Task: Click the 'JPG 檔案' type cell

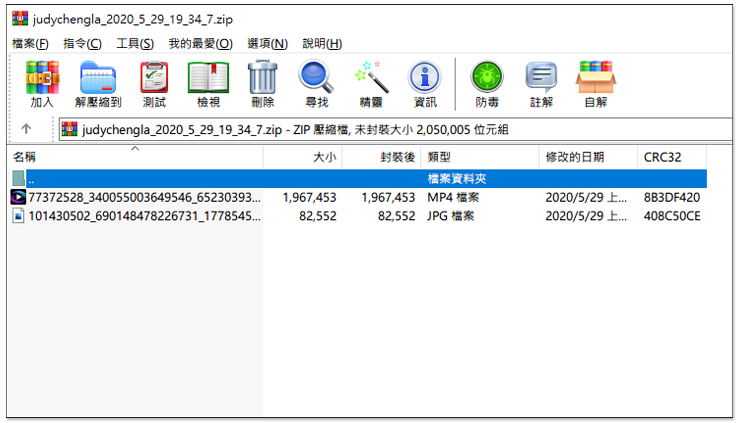Action: tap(451, 216)
